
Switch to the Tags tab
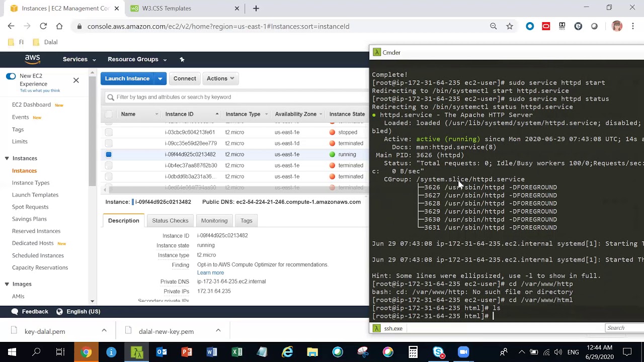point(247,221)
